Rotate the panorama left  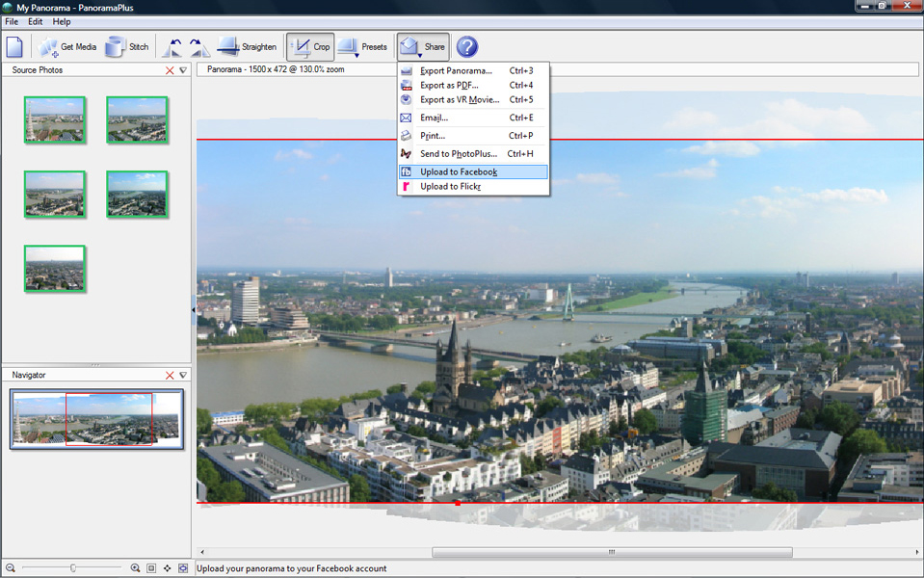tap(173, 47)
